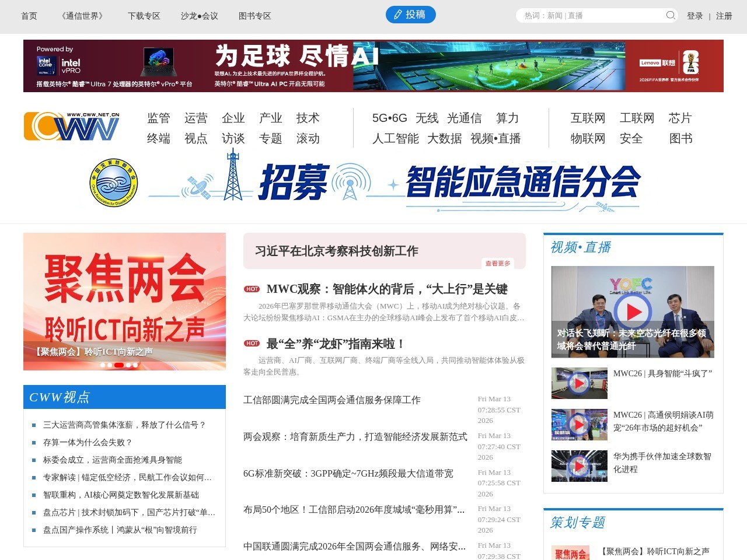Open the 首页 menu item
This screenshot has height=560, width=747.
pos(29,16)
